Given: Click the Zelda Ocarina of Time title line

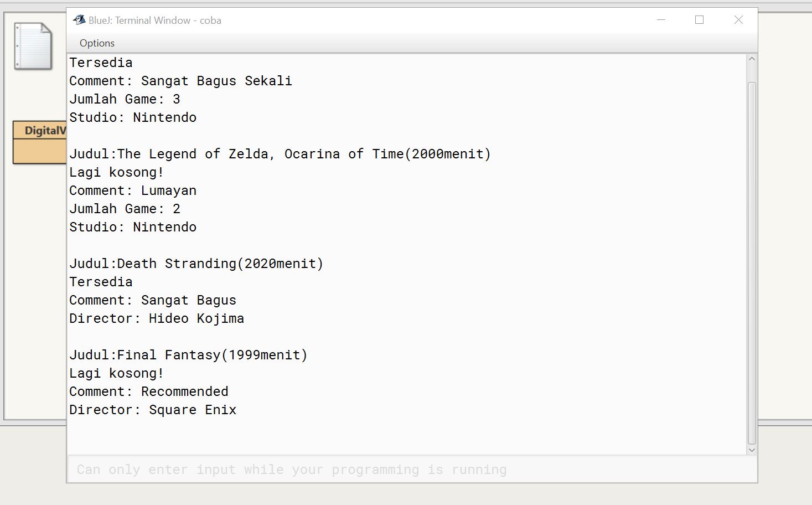Looking at the screenshot, I should pos(280,154).
